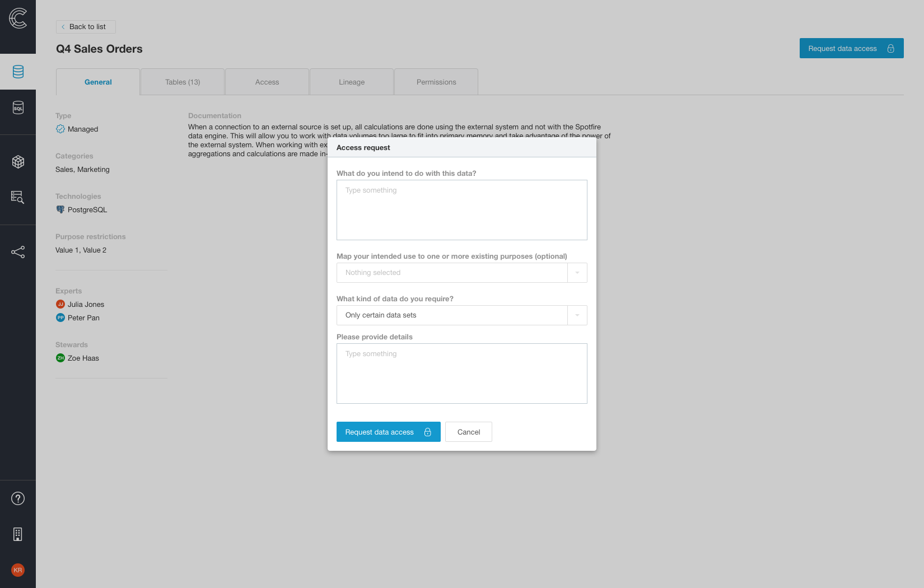
Task: Click lock icon in top Request data access
Action: coord(891,49)
